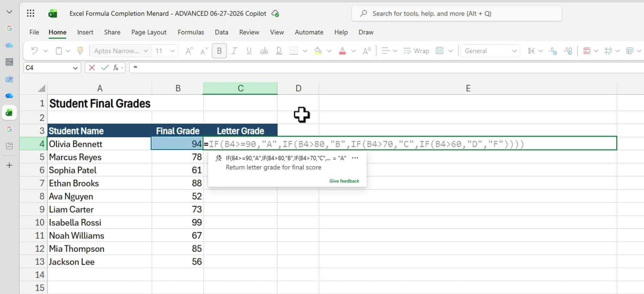
Task: Open the Draw tab
Action: (366, 32)
